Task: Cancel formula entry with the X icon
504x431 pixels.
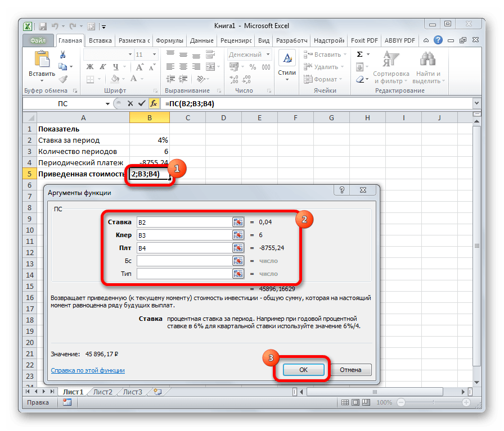Action: (x=130, y=104)
